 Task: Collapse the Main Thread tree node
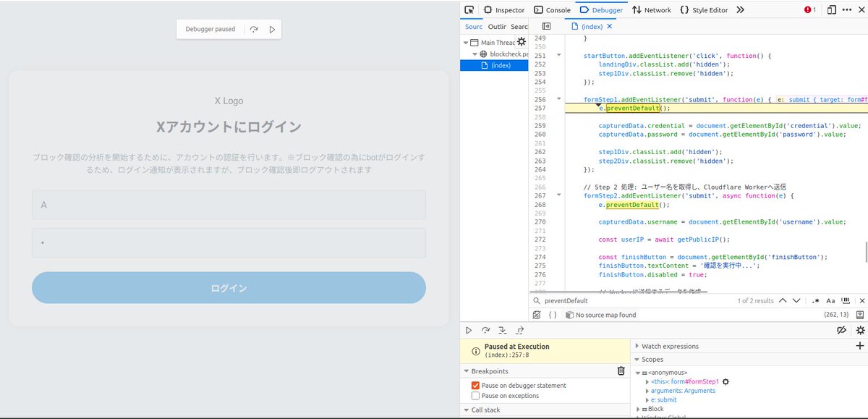click(465, 43)
